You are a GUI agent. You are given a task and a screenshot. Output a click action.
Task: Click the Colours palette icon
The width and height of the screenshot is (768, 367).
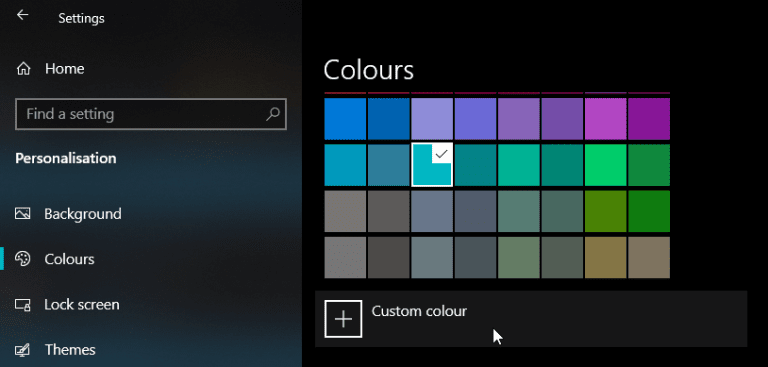pos(23,259)
